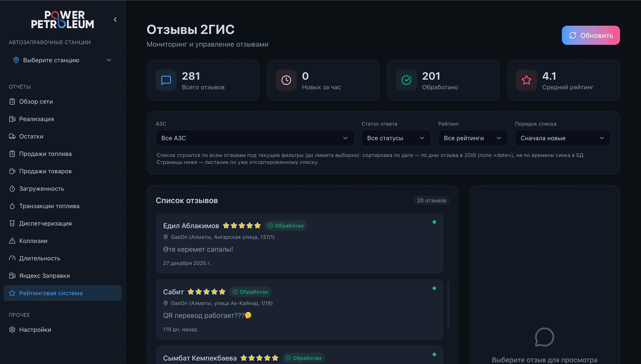Click the pink star icon in Средний рейтинг card
Screen dimensions: 641x364
pos(526,80)
